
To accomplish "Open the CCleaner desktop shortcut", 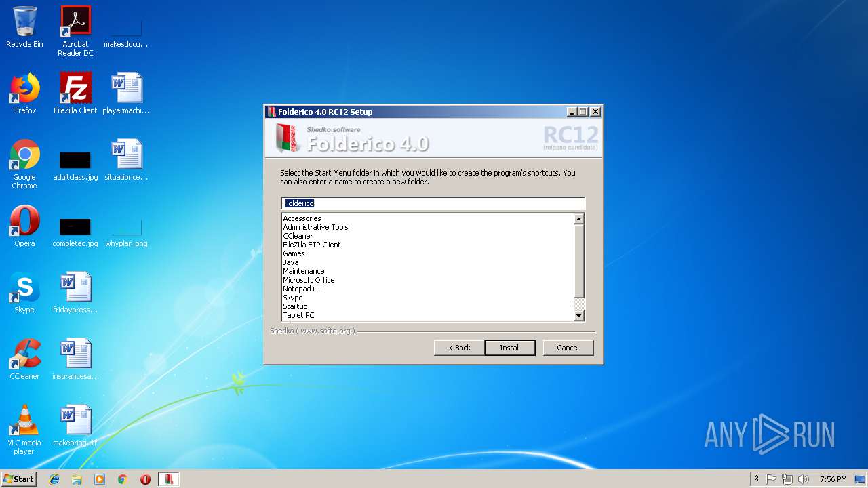I will point(24,359).
